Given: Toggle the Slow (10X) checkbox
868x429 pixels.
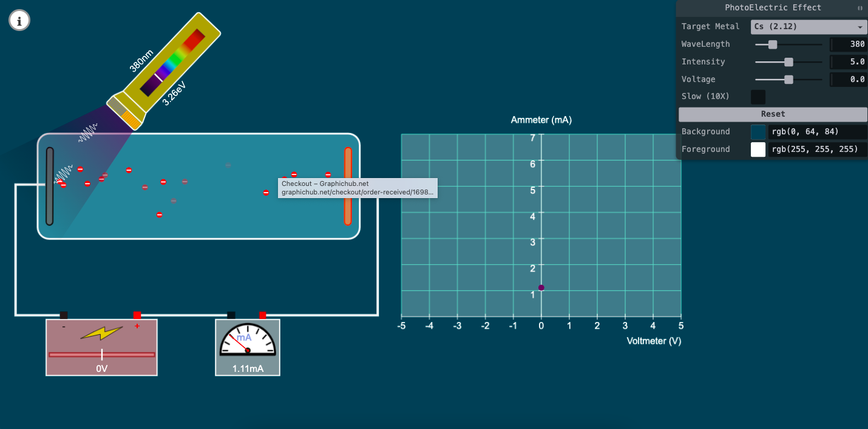Looking at the screenshot, I should [758, 97].
